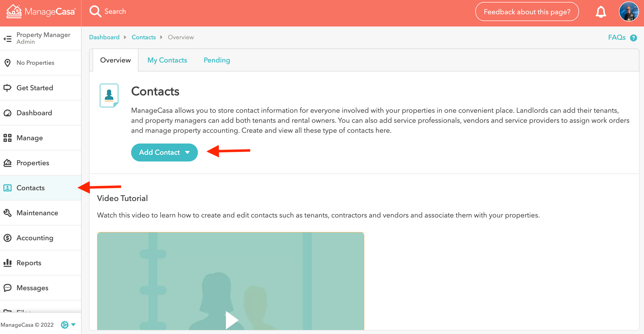Click the video tutorial thumbnail
Viewport: 644px width, 334px height.
coord(230,281)
